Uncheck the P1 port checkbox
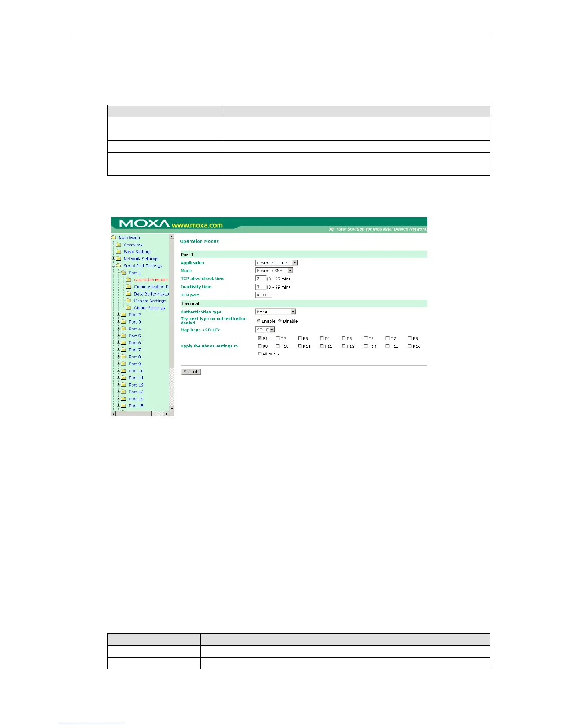563x728 pixels. click(259, 338)
